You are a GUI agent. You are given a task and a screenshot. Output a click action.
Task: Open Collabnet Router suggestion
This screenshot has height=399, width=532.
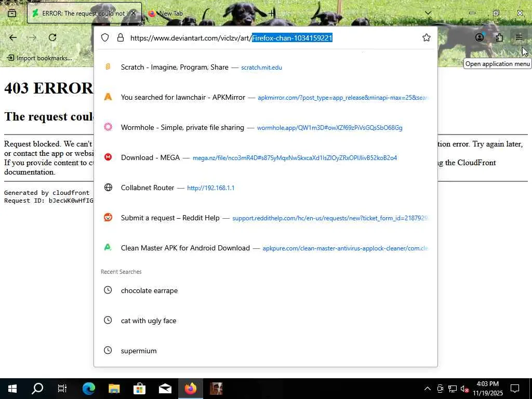265,188
